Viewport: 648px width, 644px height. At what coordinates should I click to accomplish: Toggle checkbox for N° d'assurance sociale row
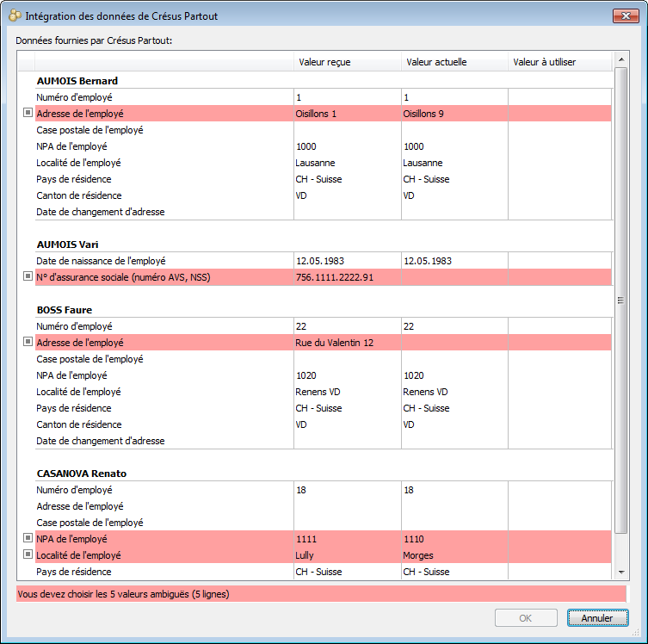[28, 276]
